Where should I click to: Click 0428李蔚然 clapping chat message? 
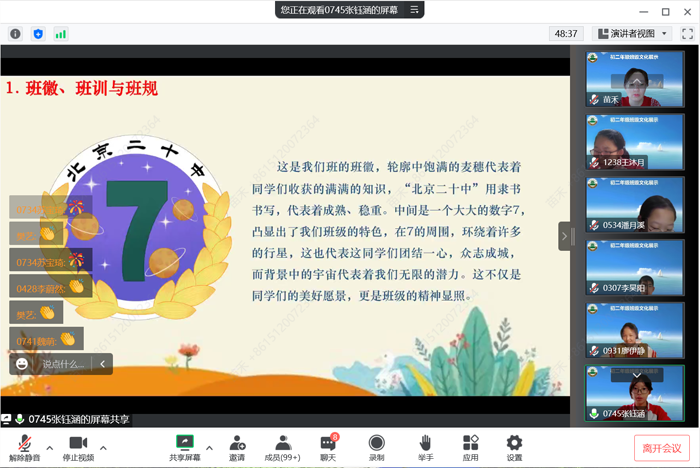pyautogui.click(x=50, y=287)
